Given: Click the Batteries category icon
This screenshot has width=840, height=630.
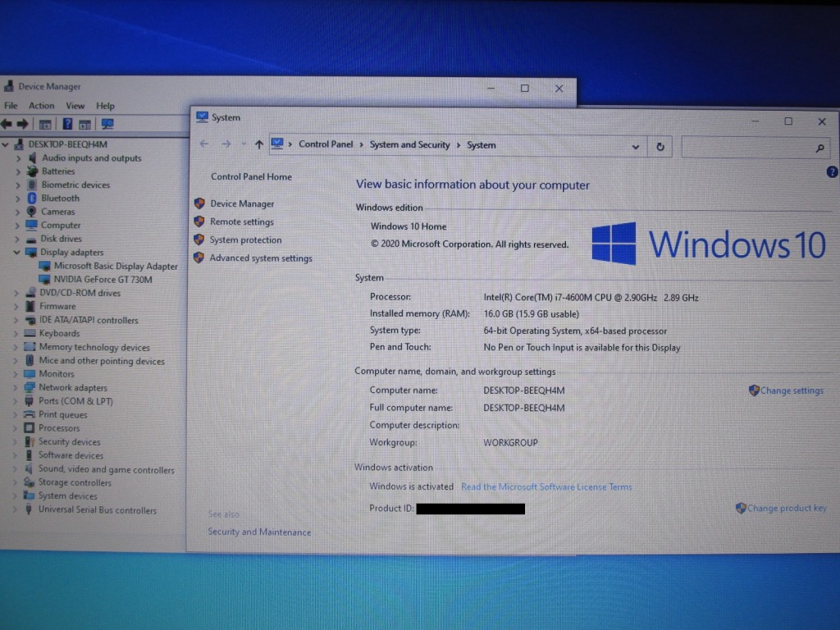Looking at the screenshot, I should (x=32, y=171).
